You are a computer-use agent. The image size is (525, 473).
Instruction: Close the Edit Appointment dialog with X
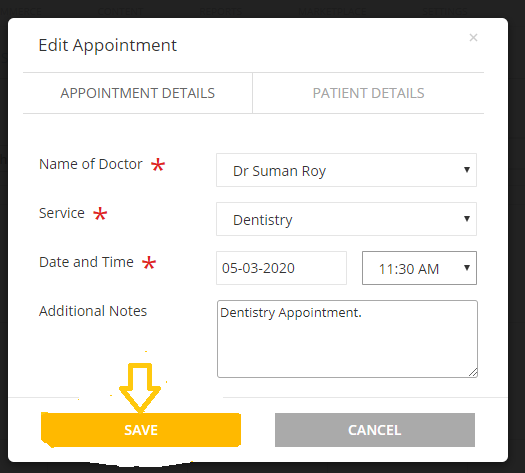point(473,37)
